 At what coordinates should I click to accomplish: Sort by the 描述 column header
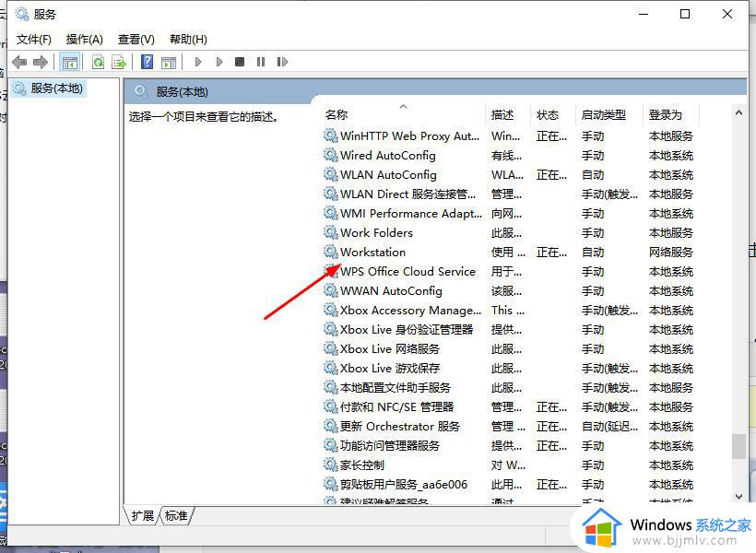point(502,114)
